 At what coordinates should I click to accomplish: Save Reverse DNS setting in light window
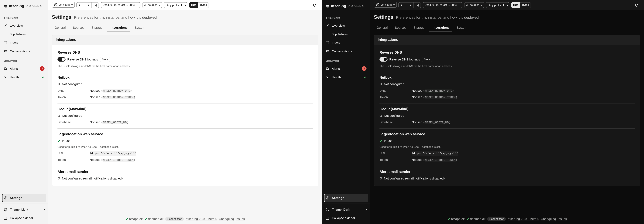point(105,59)
